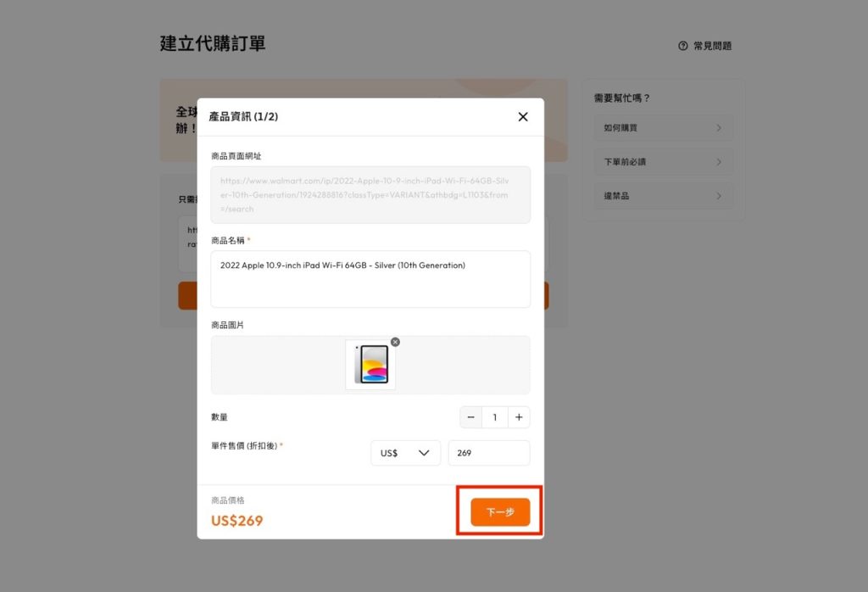
Task: Focus the 商品名稱 product name text box
Action: 370,278
